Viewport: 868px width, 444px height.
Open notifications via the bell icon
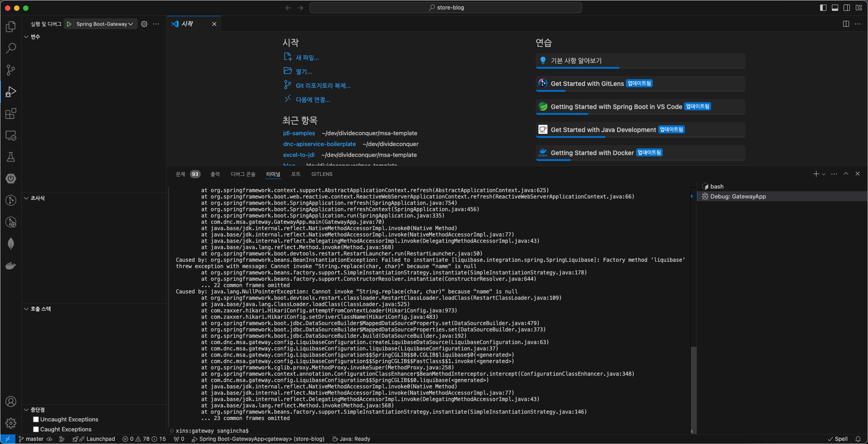pyautogui.click(x=858, y=439)
